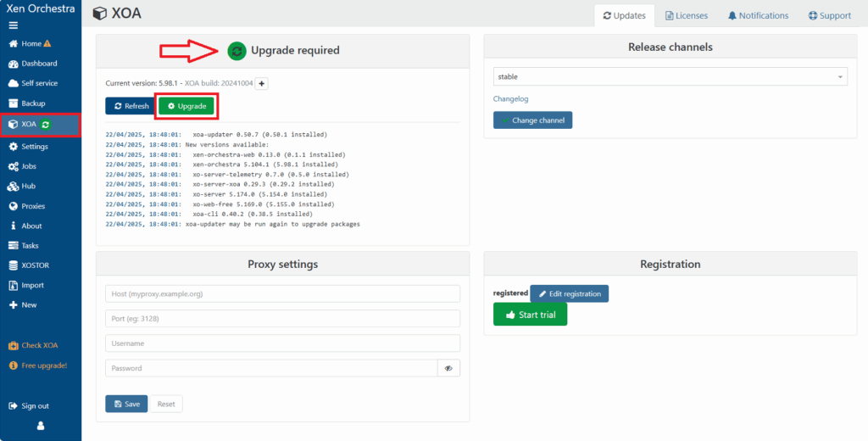Open the Changelog link
Image resolution: width=868 pixels, height=441 pixels.
click(512, 99)
